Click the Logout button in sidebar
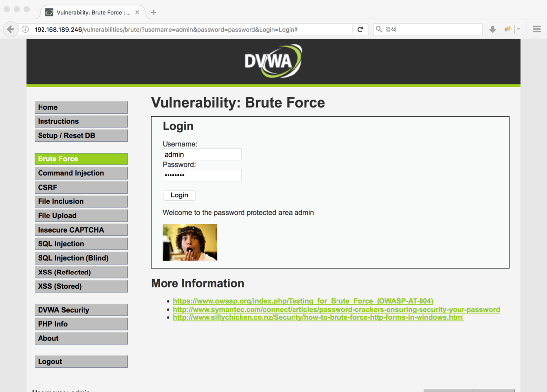The width and height of the screenshot is (547, 392). click(x=81, y=362)
